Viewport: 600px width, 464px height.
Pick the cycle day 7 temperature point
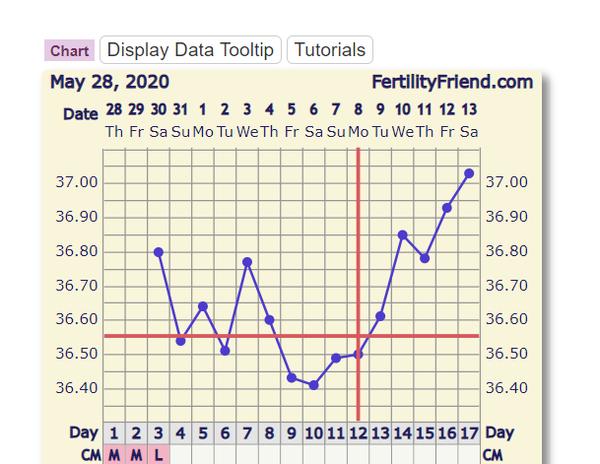click(247, 262)
